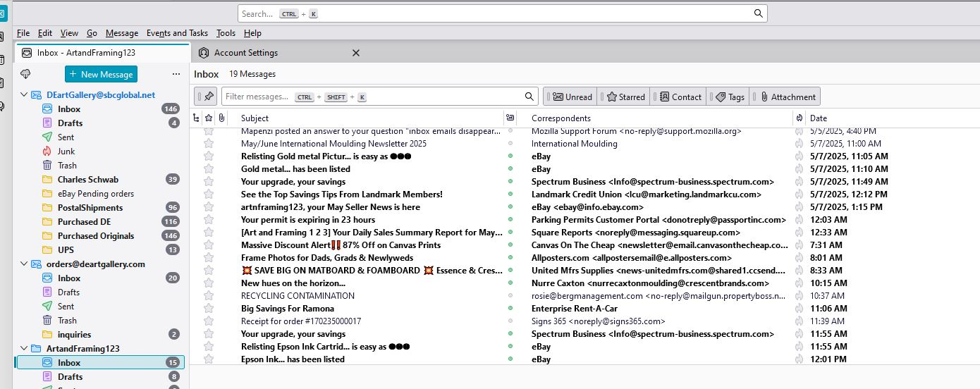Collapse the orders@deartgallery.com account
The height and width of the screenshot is (389, 980).
tap(22, 264)
